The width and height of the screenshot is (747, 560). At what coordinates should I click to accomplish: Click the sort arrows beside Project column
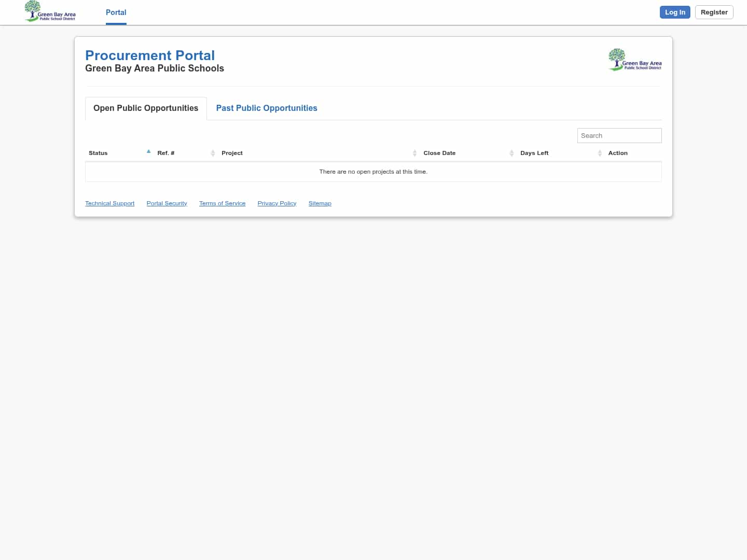coord(414,153)
